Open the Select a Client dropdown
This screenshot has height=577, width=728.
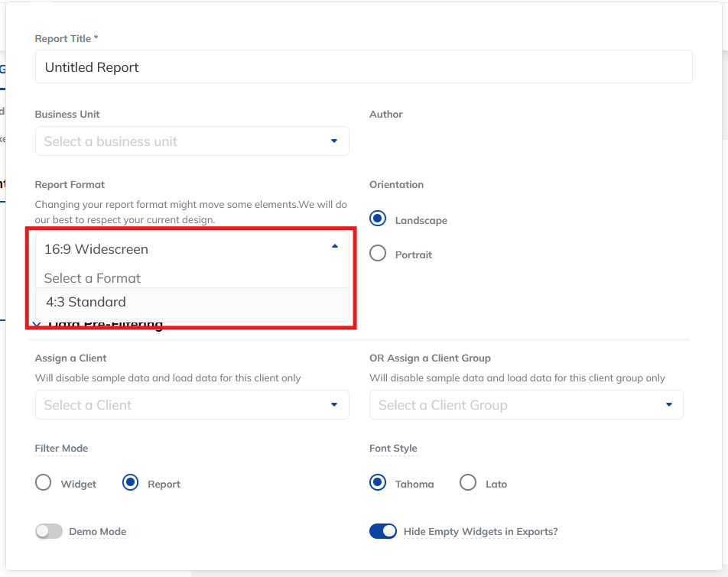click(192, 405)
